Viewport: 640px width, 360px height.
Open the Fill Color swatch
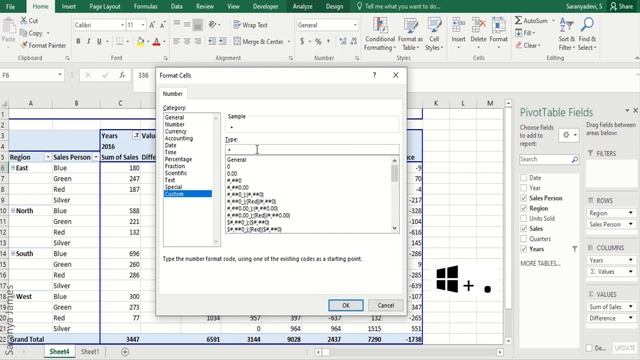coord(140,41)
